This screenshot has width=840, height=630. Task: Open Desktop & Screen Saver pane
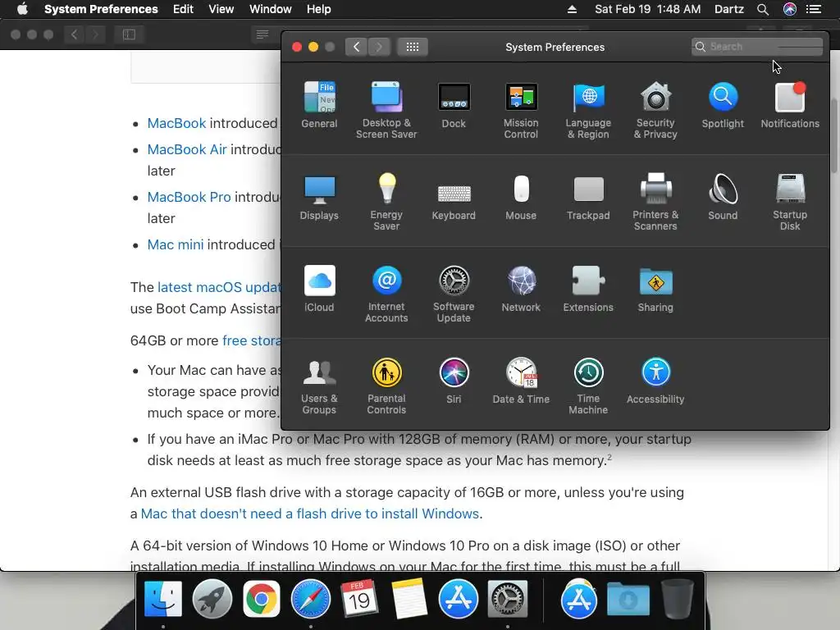[x=386, y=111]
